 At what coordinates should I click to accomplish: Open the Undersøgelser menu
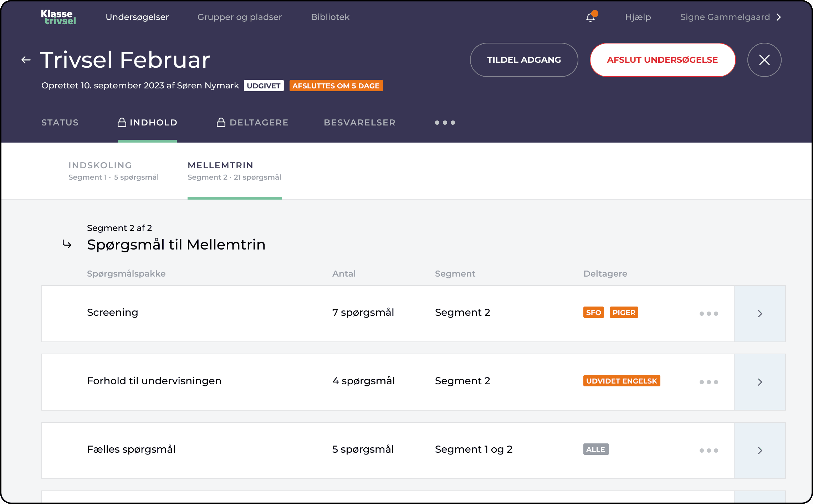pos(137,17)
